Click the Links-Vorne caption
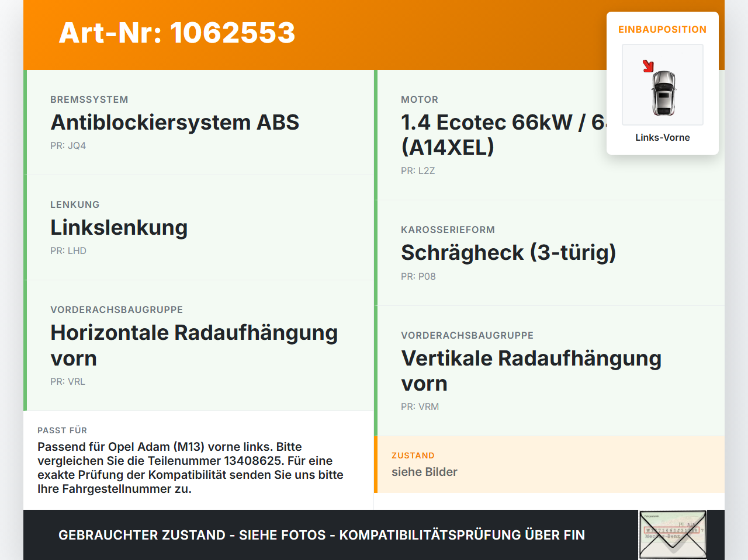 [663, 137]
